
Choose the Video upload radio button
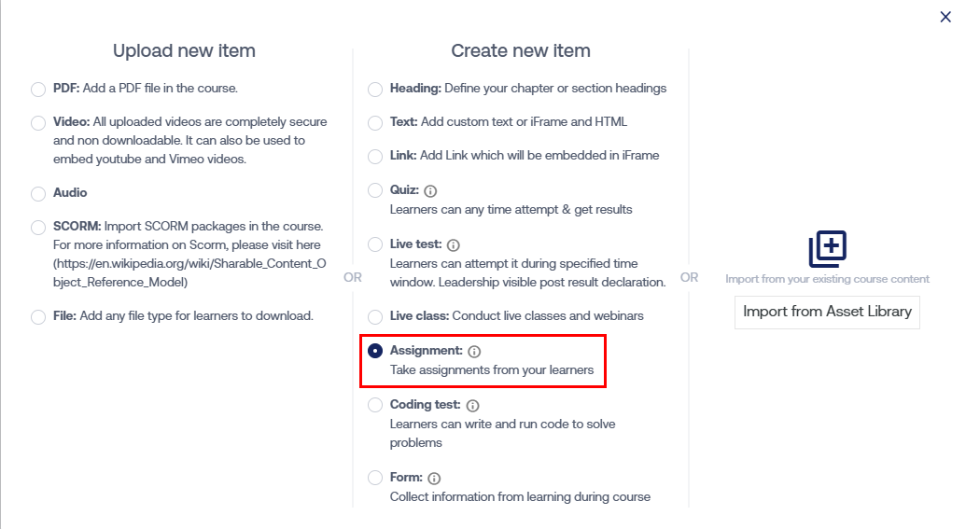click(38, 123)
